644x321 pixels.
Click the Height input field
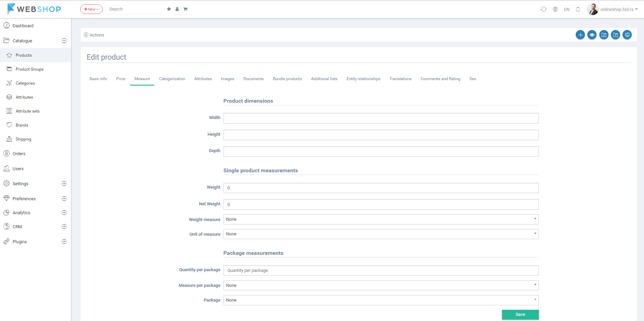click(x=381, y=135)
